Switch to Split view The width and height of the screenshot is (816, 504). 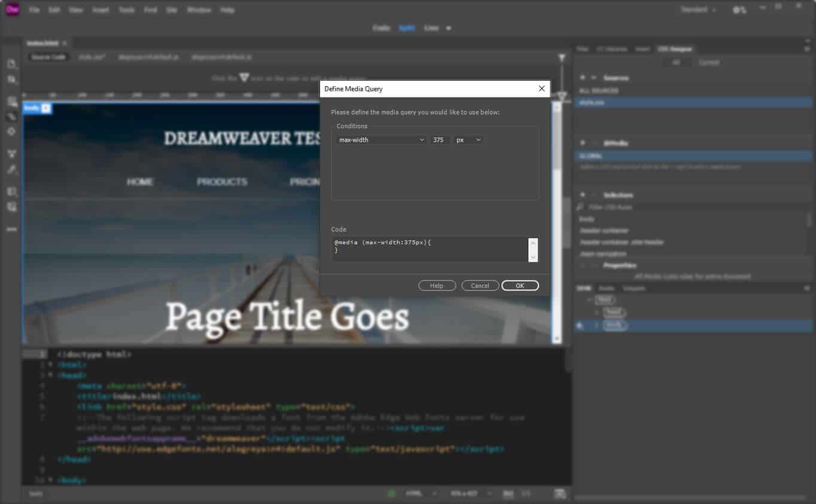click(407, 28)
